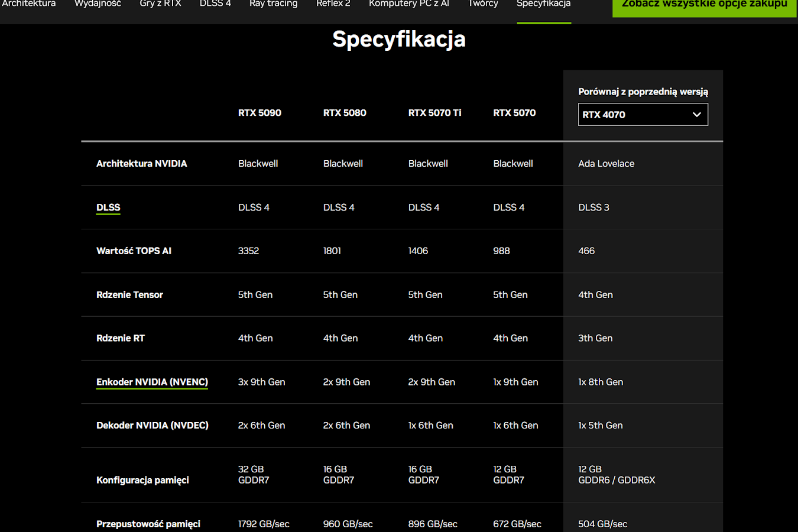Click the Rdzenie RT row label
The height and width of the screenshot is (532, 798).
pyautogui.click(x=121, y=338)
